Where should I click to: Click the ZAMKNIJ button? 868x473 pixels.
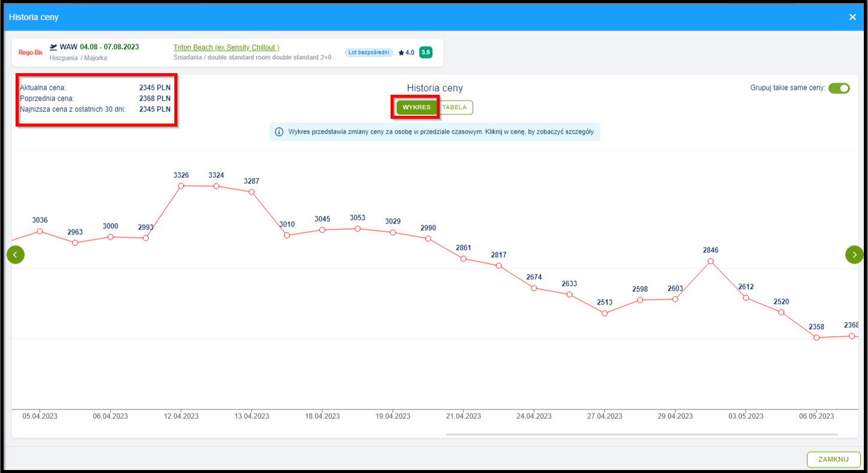(833, 459)
